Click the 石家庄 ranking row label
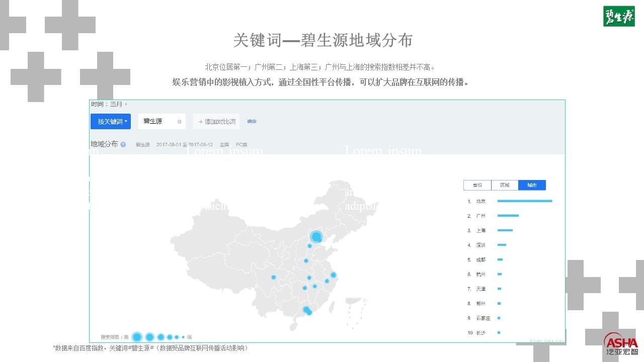The width and height of the screenshot is (644, 362). click(x=482, y=318)
